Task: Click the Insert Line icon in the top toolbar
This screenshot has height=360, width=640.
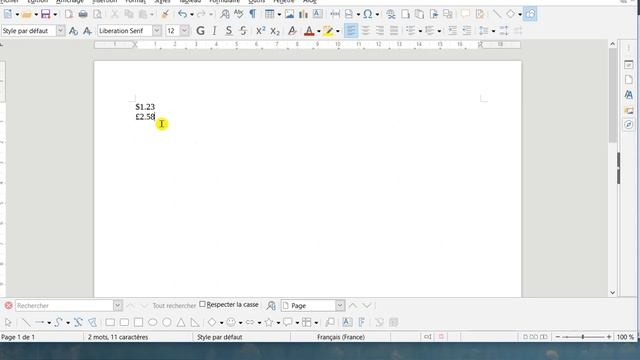Action: tap(496, 14)
